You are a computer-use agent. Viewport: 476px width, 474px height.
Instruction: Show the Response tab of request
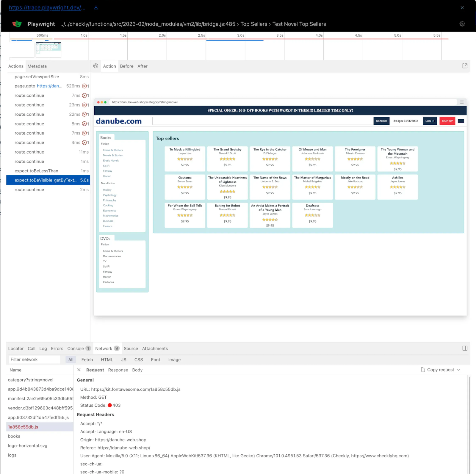click(x=118, y=370)
